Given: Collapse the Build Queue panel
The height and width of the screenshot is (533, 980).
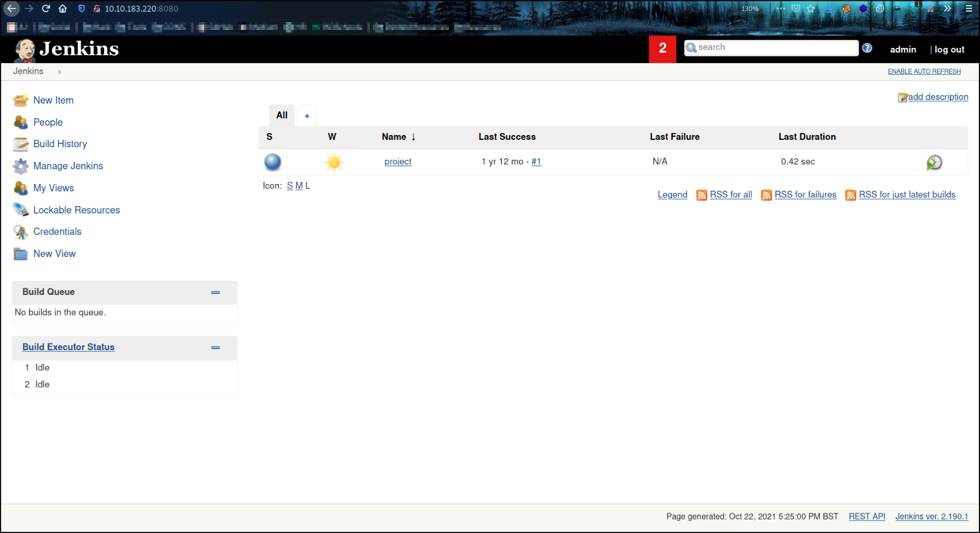Looking at the screenshot, I should (215, 293).
